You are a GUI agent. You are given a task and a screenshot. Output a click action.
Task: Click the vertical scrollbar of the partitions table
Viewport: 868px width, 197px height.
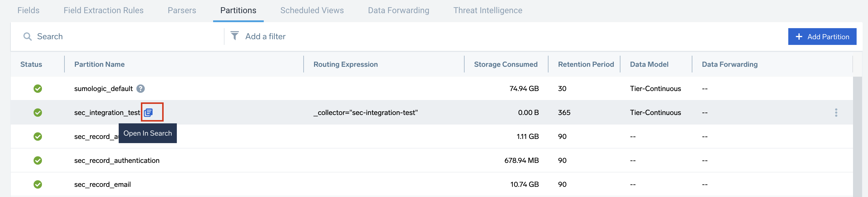point(857,135)
